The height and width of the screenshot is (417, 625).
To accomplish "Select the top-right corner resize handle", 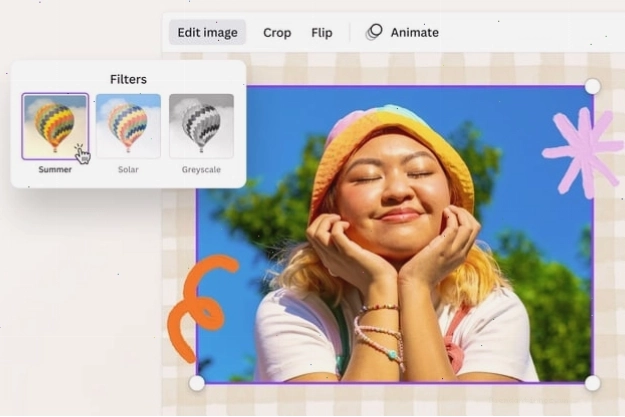I will [x=593, y=86].
